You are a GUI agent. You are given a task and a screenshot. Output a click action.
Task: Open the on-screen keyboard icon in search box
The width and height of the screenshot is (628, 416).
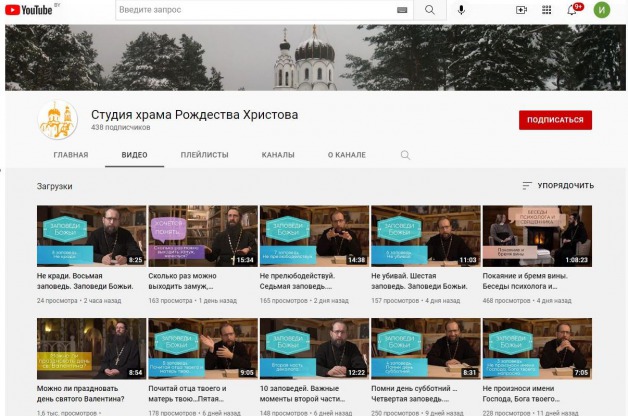point(402,10)
